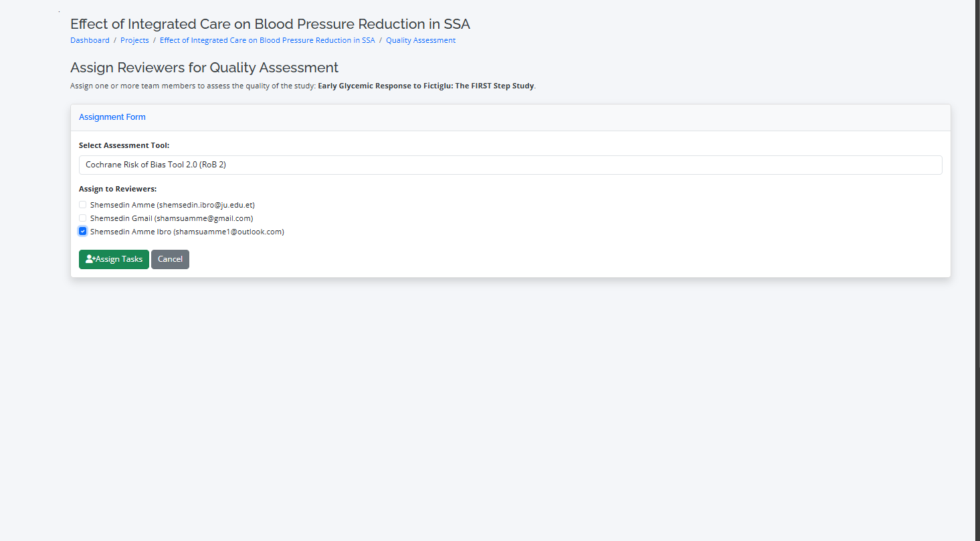The width and height of the screenshot is (980, 541).
Task: Click the Select Assessment Tool field label
Action: coord(124,145)
